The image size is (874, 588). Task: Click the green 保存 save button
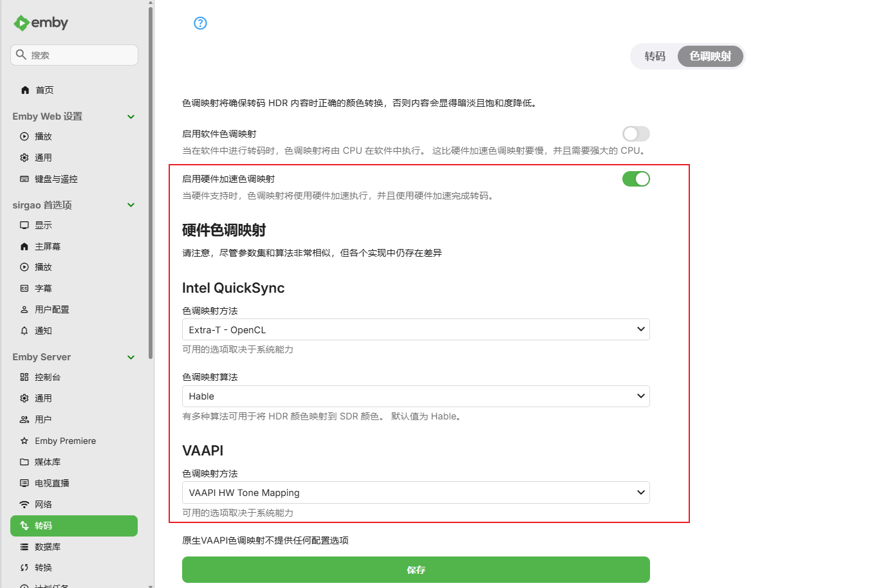coord(415,569)
